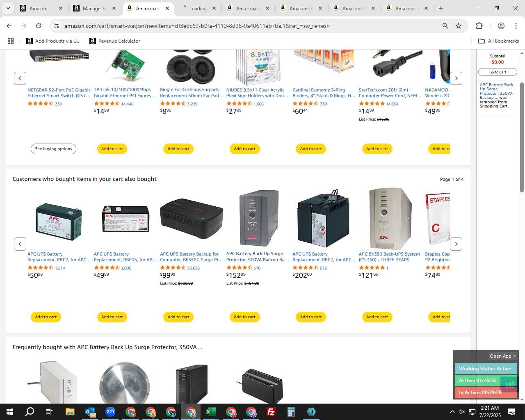Show next items in top carousel

point(456,78)
